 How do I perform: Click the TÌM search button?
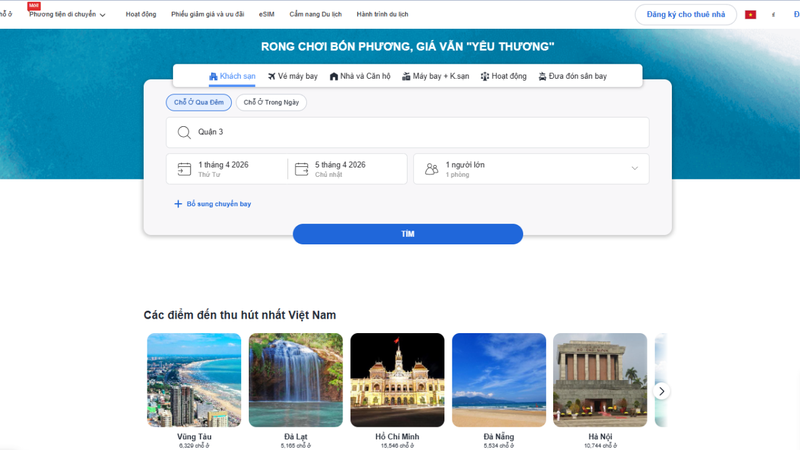tap(408, 234)
